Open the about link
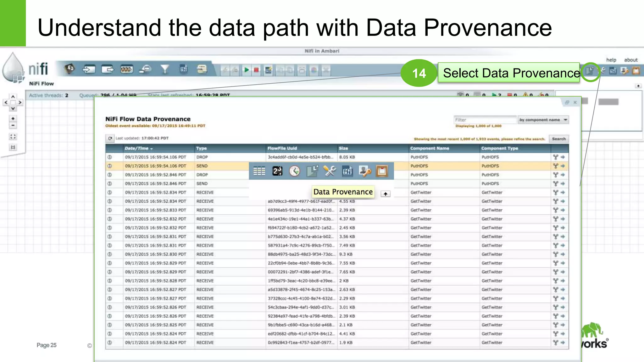 (631, 60)
